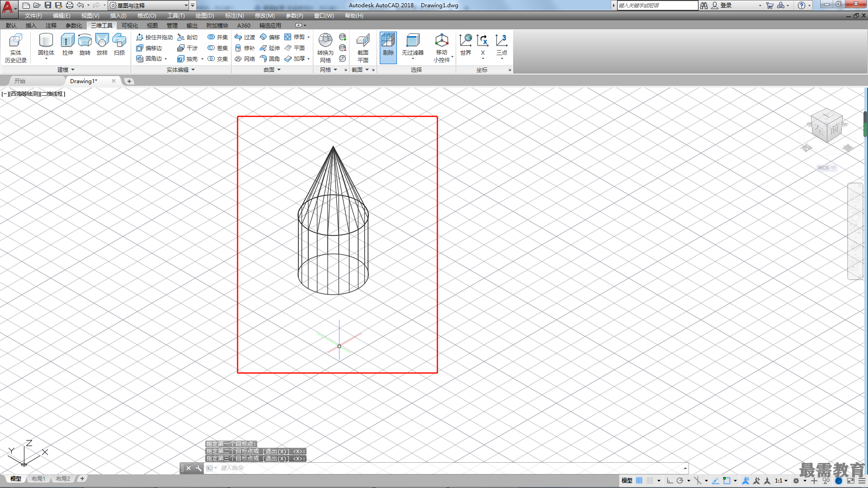
Task: Click the 登录 sign-in button
Action: click(722, 5)
